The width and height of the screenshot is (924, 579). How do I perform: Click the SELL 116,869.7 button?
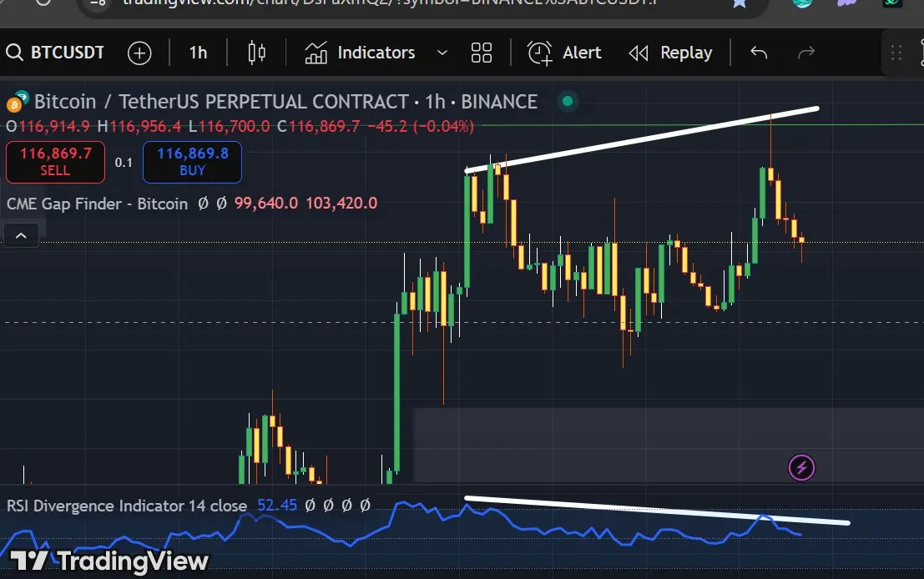click(55, 162)
